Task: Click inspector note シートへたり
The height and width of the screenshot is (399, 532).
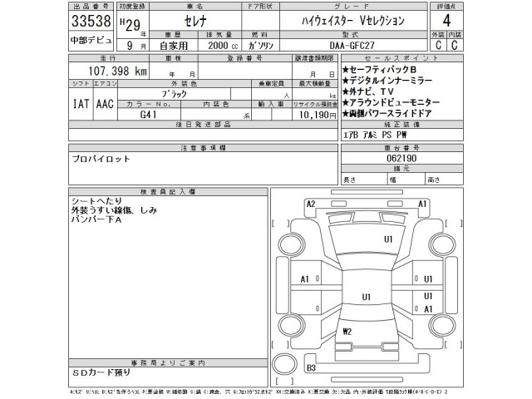Action: (x=96, y=201)
